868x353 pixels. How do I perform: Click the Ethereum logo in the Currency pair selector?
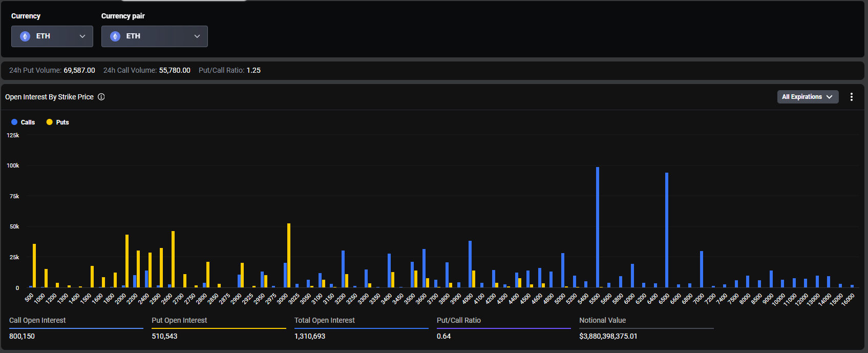(x=115, y=36)
